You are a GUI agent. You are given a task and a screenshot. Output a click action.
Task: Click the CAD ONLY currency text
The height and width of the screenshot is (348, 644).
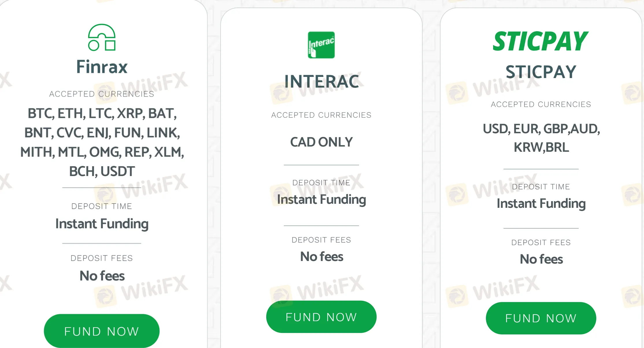coord(321,142)
